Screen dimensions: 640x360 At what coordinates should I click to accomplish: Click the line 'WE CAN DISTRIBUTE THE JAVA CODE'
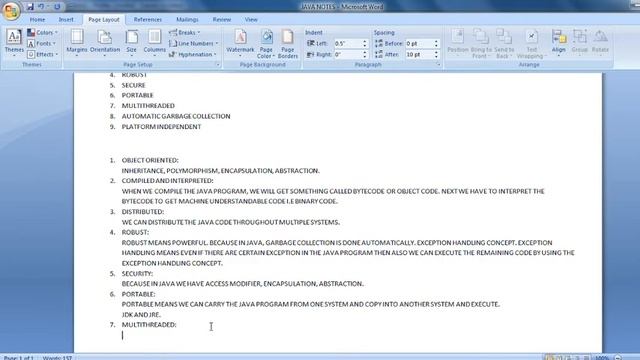click(x=231, y=222)
